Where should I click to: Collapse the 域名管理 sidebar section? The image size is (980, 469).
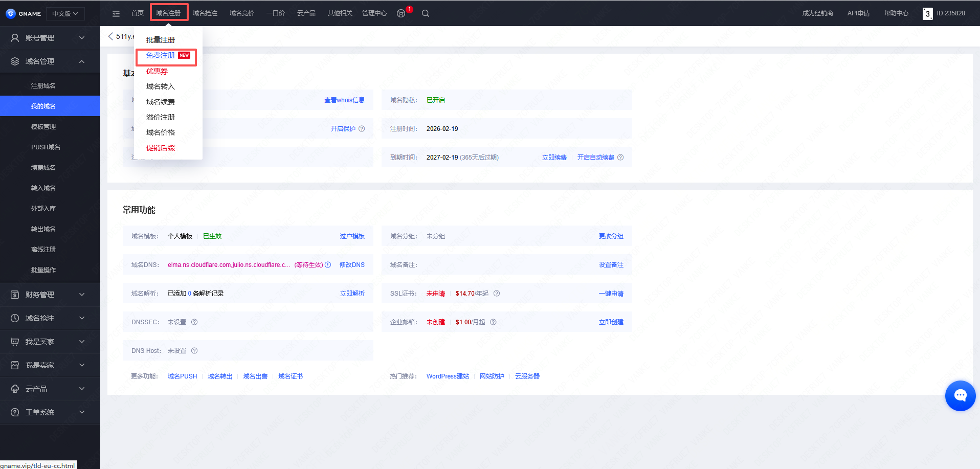tap(50, 61)
